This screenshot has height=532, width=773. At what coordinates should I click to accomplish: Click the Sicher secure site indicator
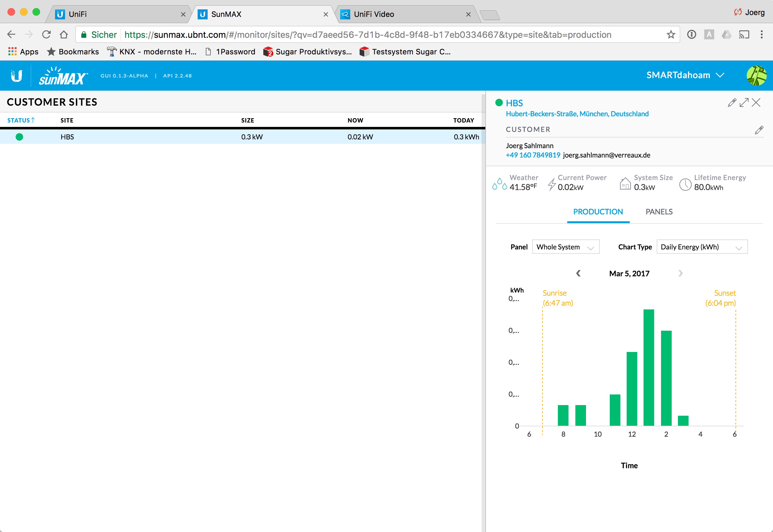point(99,35)
